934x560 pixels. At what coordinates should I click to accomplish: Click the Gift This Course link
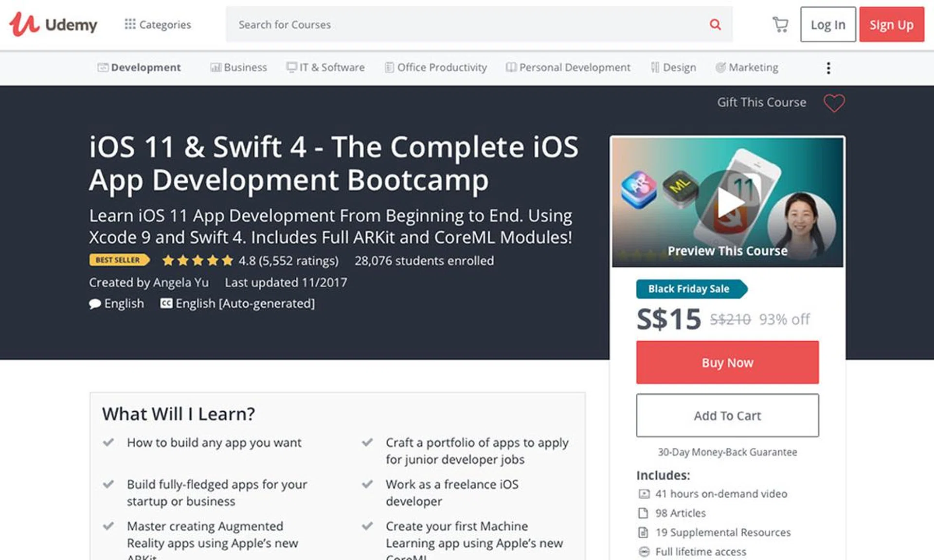coord(761,103)
